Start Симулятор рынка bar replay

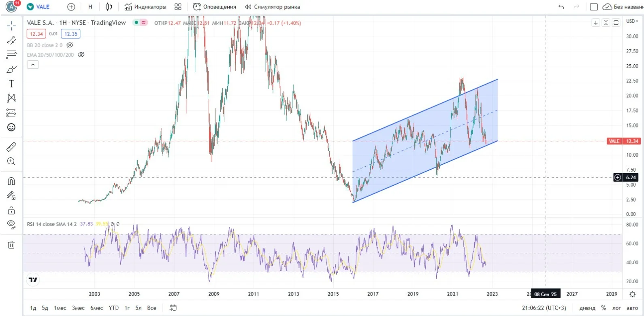273,7
